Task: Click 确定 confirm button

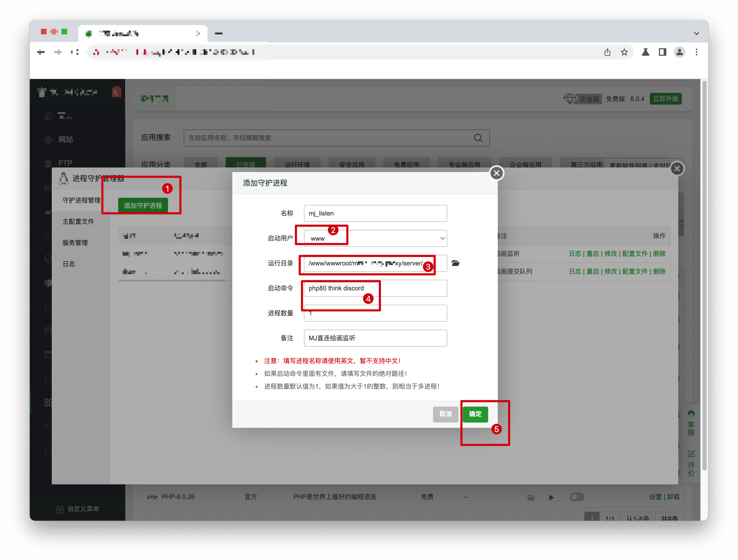Action: [475, 414]
